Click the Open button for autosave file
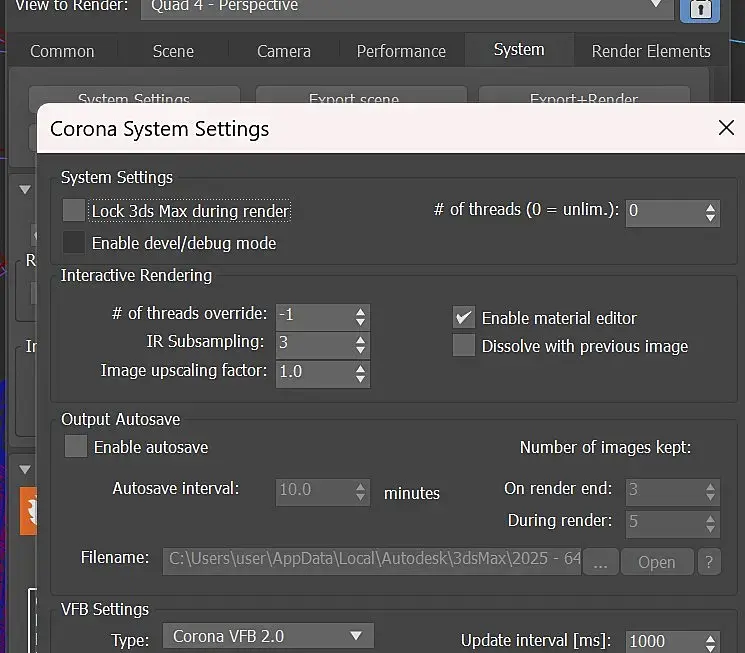This screenshot has height=653, width=745. pyautogui.click(x=656, y=561)
